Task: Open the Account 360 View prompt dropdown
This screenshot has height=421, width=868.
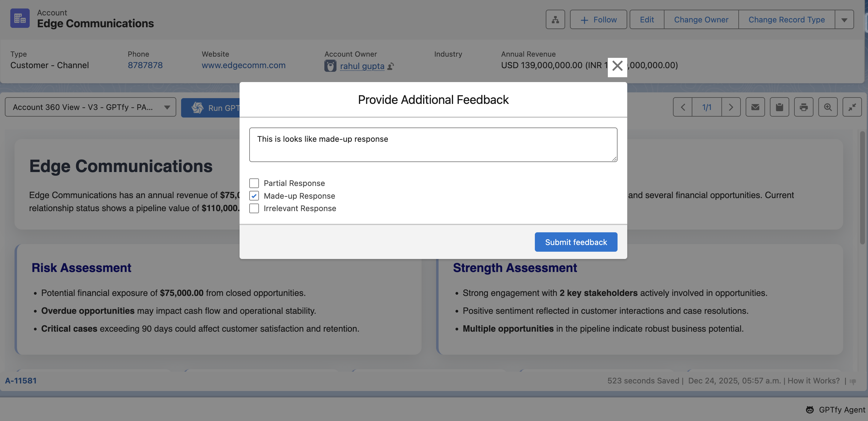Action: tap(90, 107)
